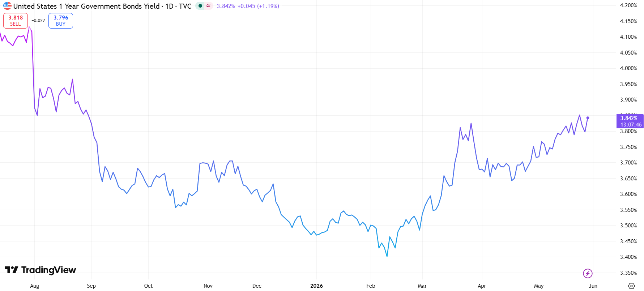This screenshot has width=644, height=291.
Task: Click the 2026 label on time axis
Action: [316, 286]
